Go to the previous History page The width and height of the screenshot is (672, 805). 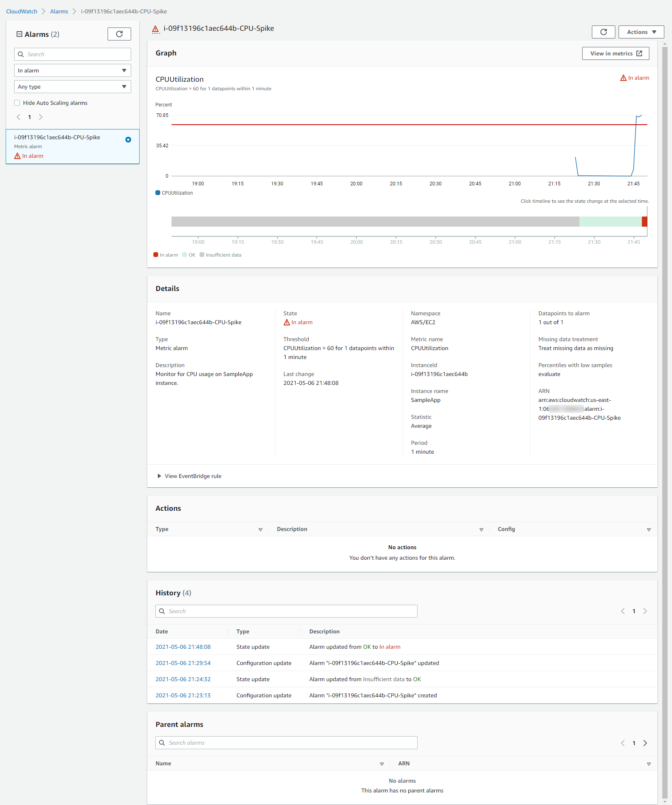(x=623, y=611)
